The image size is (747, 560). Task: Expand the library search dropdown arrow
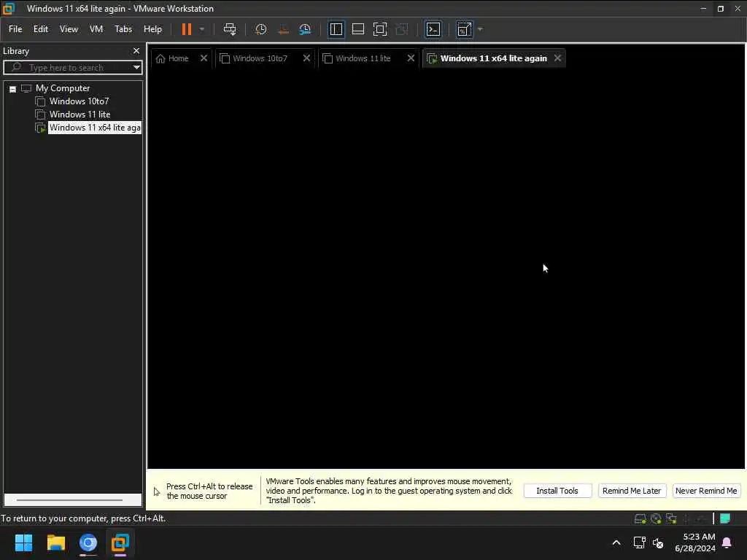point(136,67)
